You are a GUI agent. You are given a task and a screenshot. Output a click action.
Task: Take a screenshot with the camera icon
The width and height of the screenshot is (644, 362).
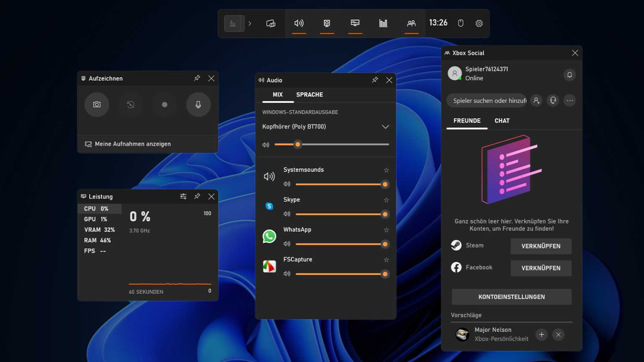coord(97,105)
